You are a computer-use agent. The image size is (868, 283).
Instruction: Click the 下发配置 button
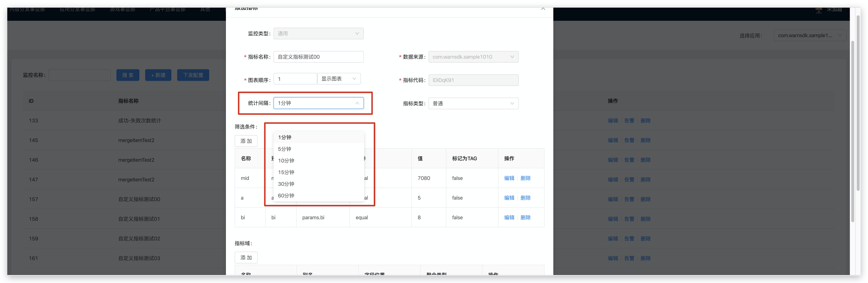tap(193, 75)
